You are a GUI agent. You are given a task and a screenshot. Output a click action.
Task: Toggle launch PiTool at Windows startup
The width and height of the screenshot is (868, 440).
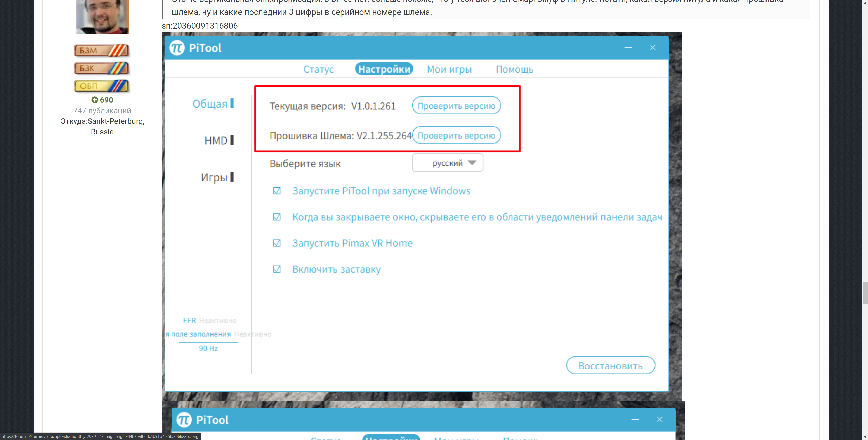point(277,191)
